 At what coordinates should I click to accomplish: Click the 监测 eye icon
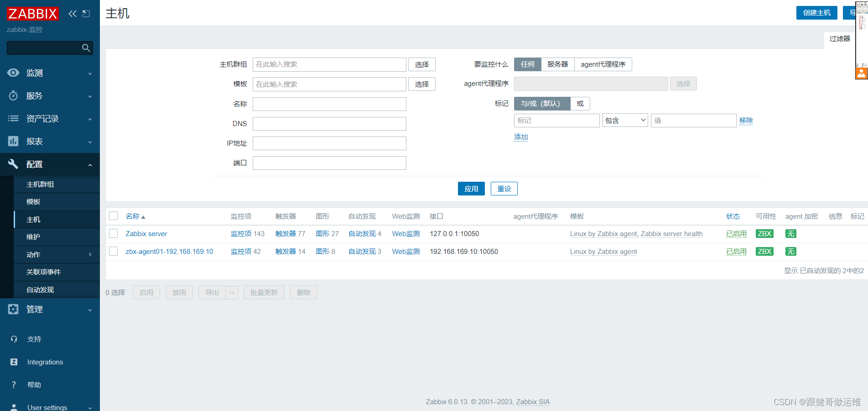click(13, 73)
